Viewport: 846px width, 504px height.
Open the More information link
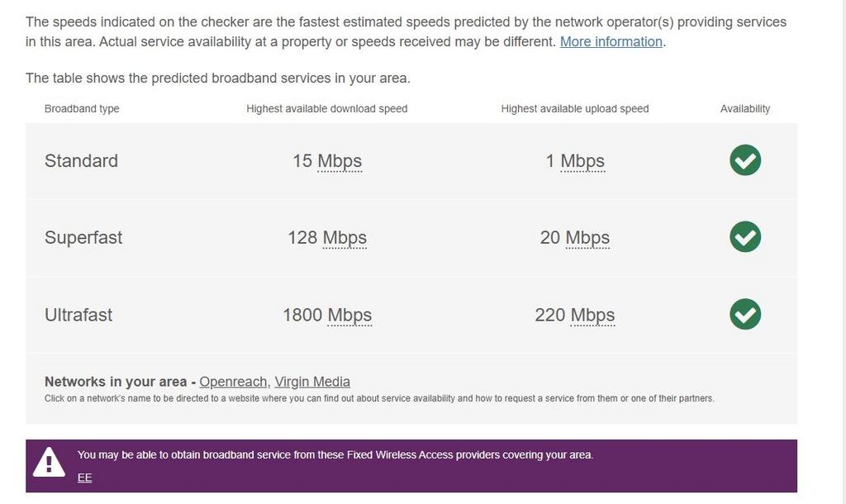[611, 41]
